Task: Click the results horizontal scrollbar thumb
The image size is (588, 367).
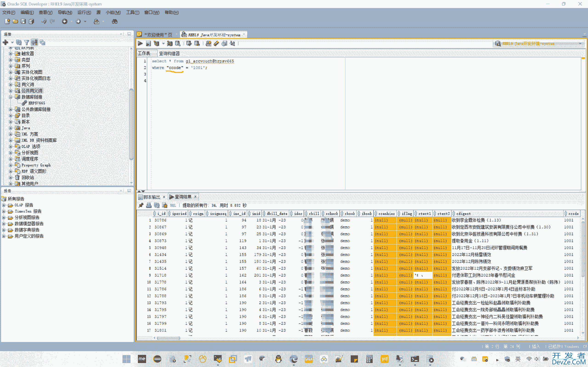Action: (x=168, y=338)
